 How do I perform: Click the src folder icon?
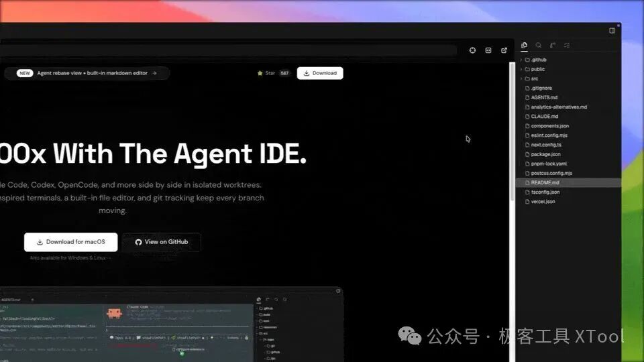tap(527, 78)
